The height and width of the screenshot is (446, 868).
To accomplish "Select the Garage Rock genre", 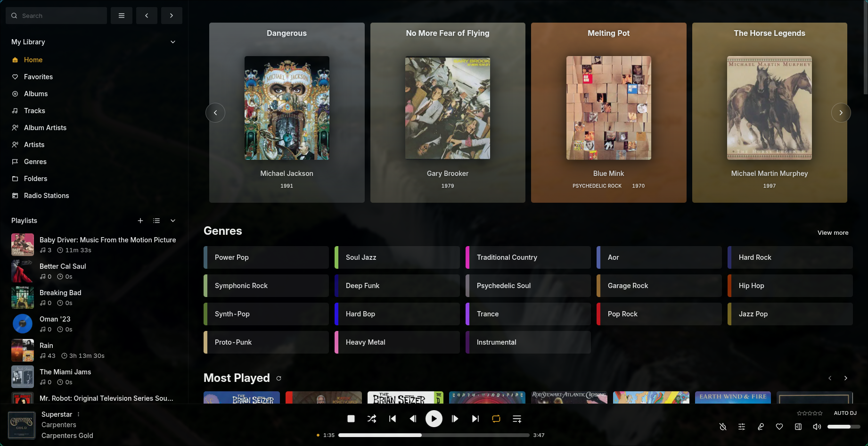I will (x=659, y=286).
